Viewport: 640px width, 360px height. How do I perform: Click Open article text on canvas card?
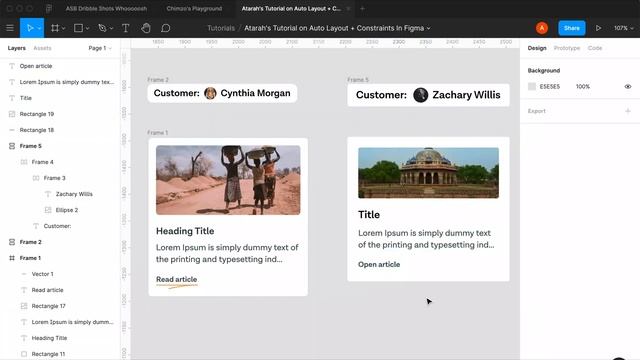(x=379, y=264)
